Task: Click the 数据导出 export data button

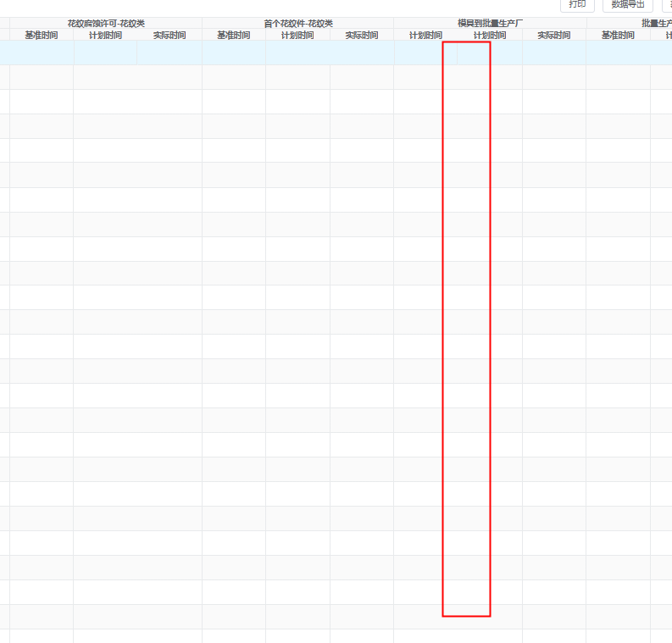Action: 628,5
